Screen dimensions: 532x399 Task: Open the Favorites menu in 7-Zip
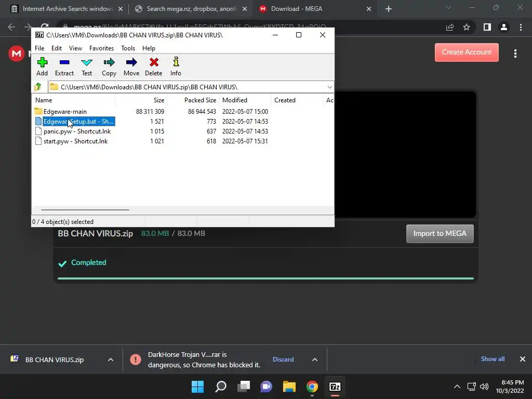(101, 48)
